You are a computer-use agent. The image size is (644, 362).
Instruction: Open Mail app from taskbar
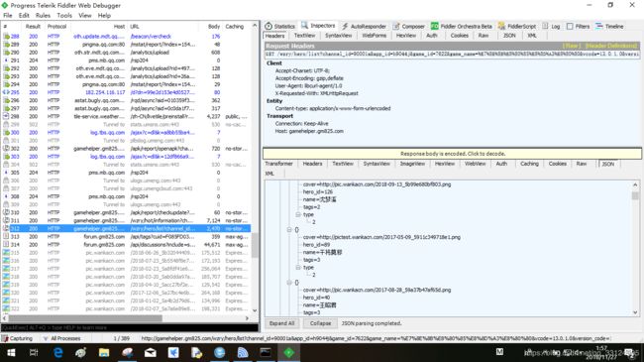[151, 352]
